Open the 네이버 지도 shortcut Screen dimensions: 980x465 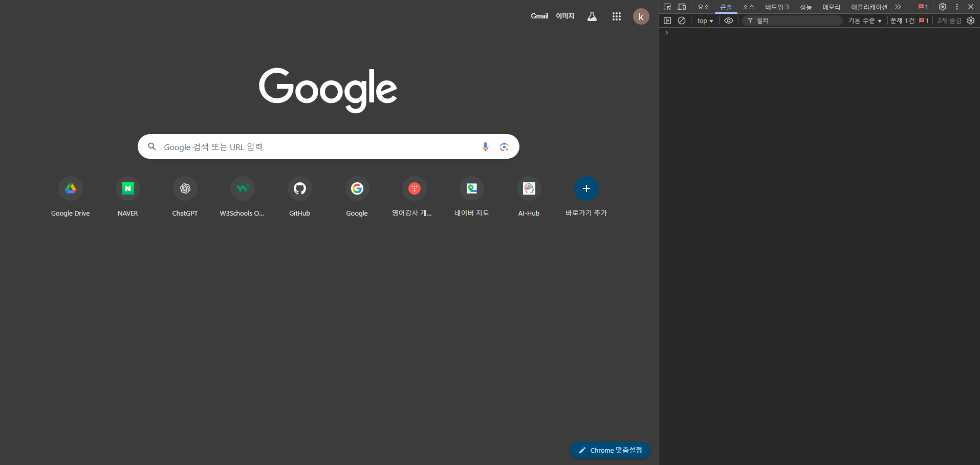click(472, 197)
